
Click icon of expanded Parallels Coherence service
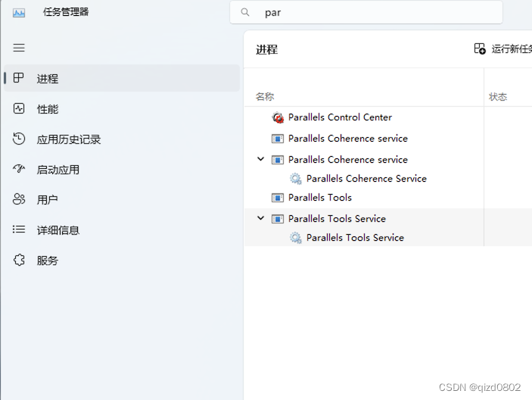point(278,160)
